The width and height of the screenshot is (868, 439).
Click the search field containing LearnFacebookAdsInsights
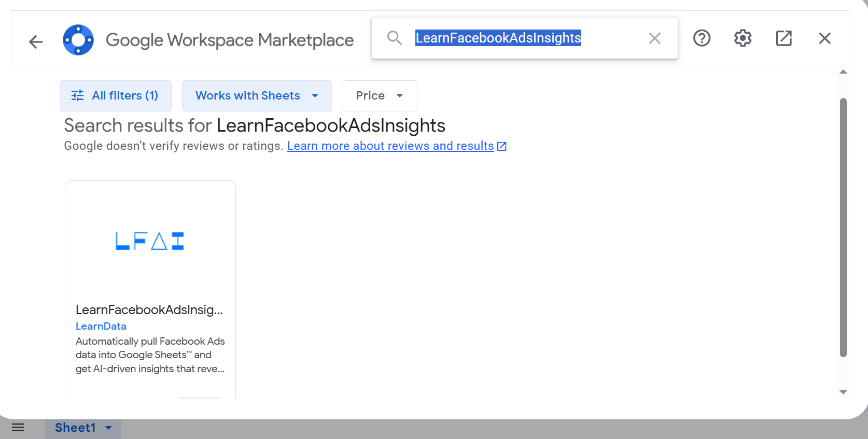click(525, 38)
